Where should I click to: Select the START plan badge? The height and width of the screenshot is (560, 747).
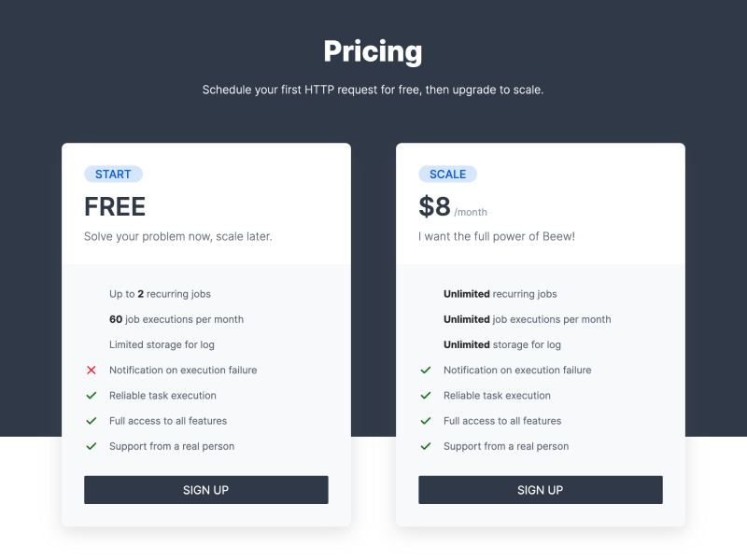click(113, 175)
